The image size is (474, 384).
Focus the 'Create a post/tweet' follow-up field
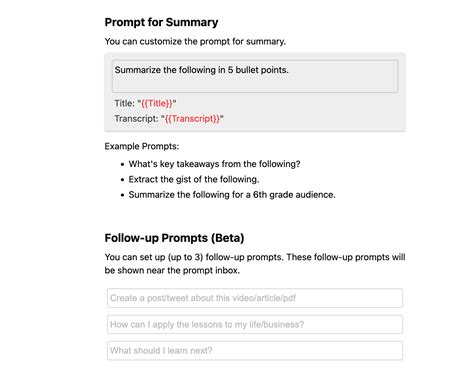pos(255,298)
